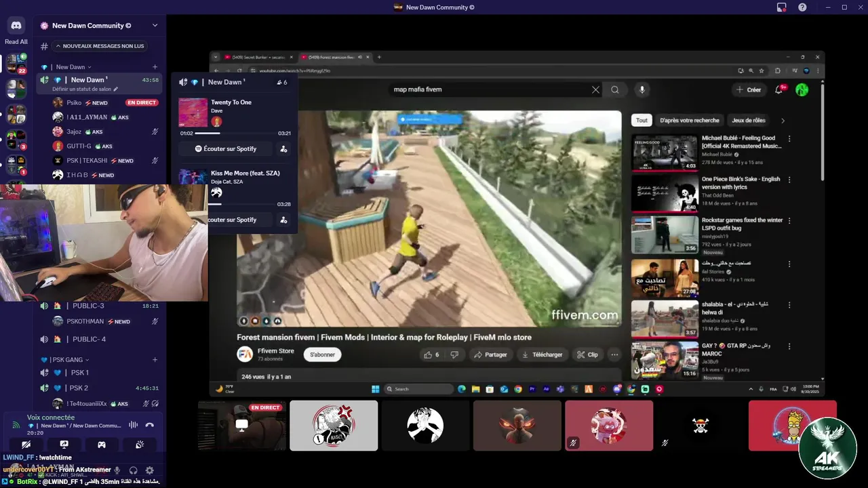Open Discord user settings gear
This screenshot has height=488, width=868.
click(x=150, y=470)
